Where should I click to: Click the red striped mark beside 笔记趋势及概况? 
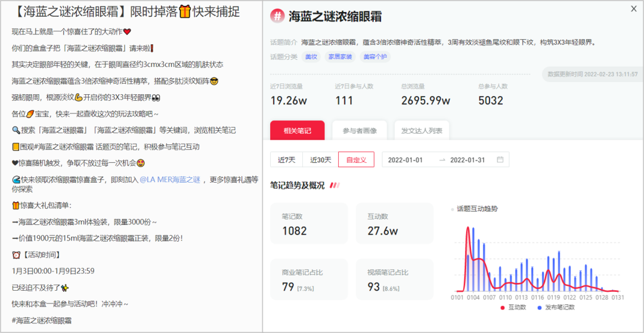pyautogui.click(x=335, y=186)
